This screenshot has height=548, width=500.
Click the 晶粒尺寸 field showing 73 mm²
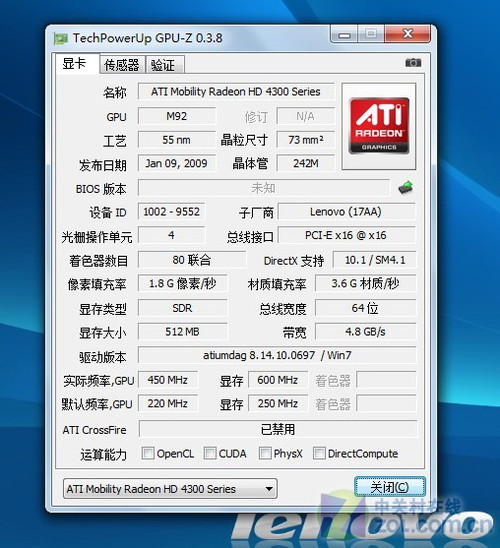click(x=306, y=140)
